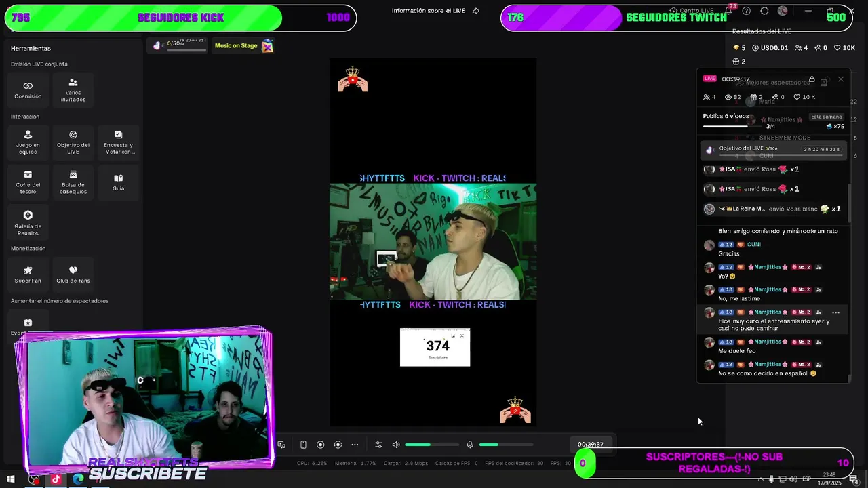Click the Esta semana tag

click(x=827, y=117)
